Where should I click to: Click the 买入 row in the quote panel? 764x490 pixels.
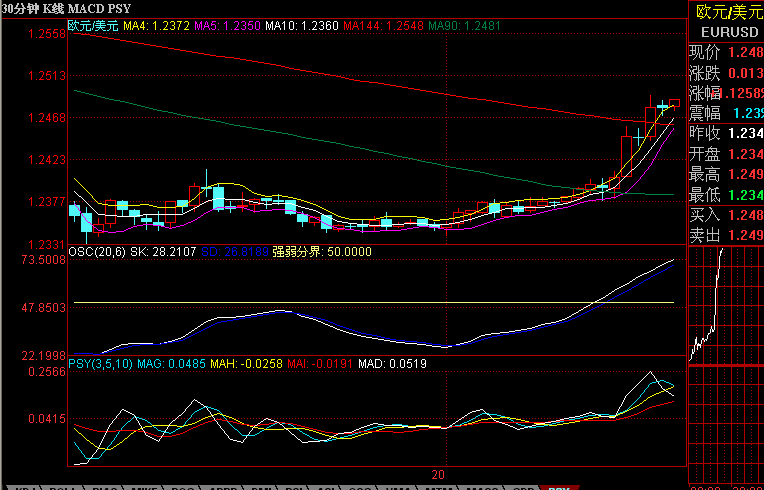click(726, 215)
